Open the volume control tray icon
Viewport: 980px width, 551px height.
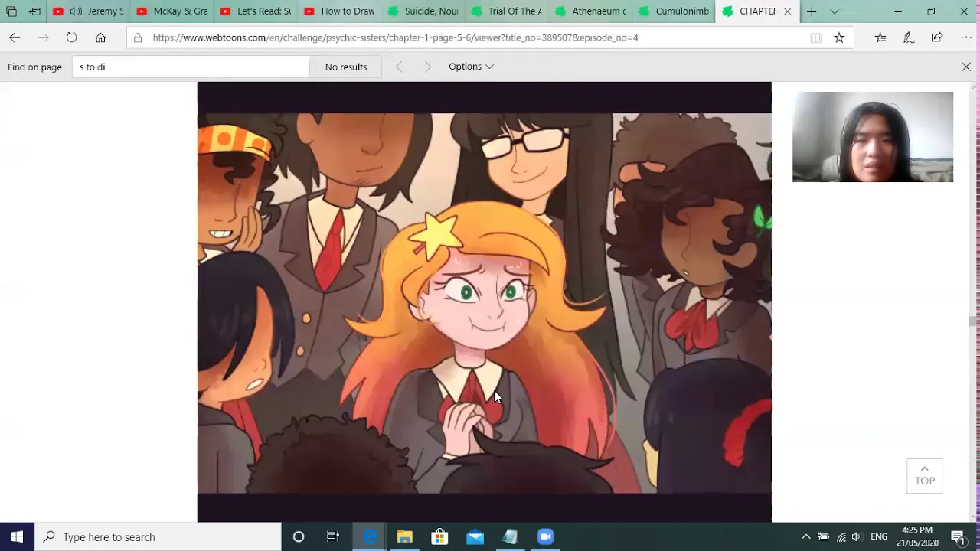[x=857, y=536]
